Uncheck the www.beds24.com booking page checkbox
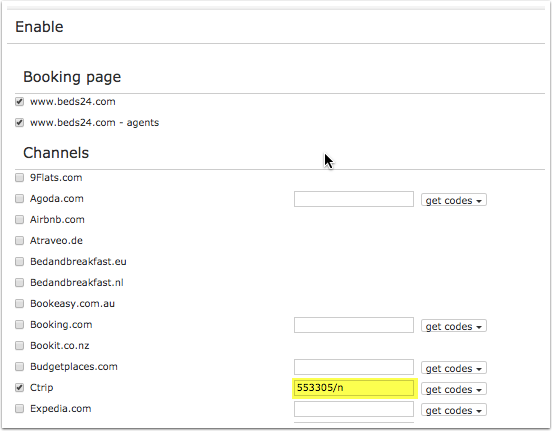The height and width of the screenshot is (431, 552). point(19,102)
